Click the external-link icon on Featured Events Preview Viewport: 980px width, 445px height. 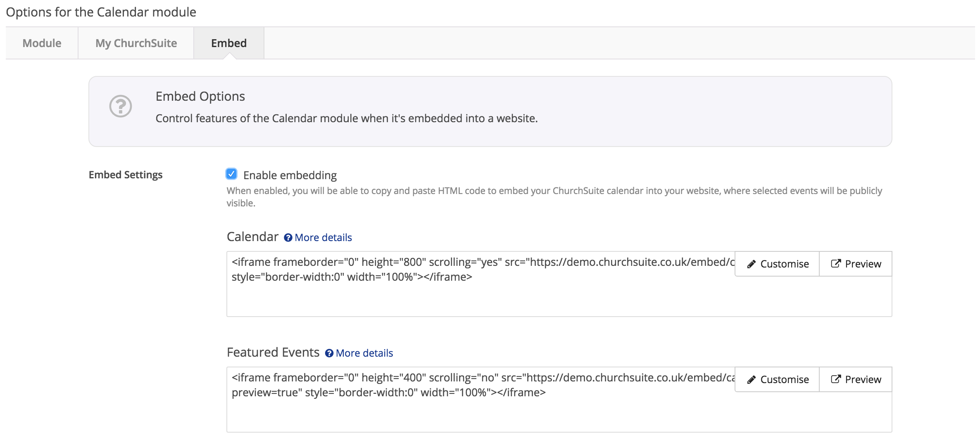(x=835, y=379)
